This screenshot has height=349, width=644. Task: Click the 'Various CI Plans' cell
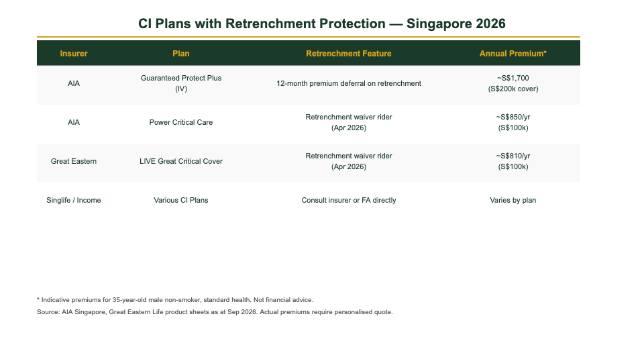click(x=180, y=200)
